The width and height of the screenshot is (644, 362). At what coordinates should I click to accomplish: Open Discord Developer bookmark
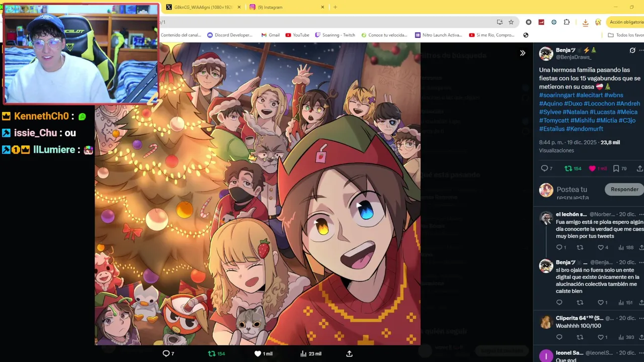(229, 35)
